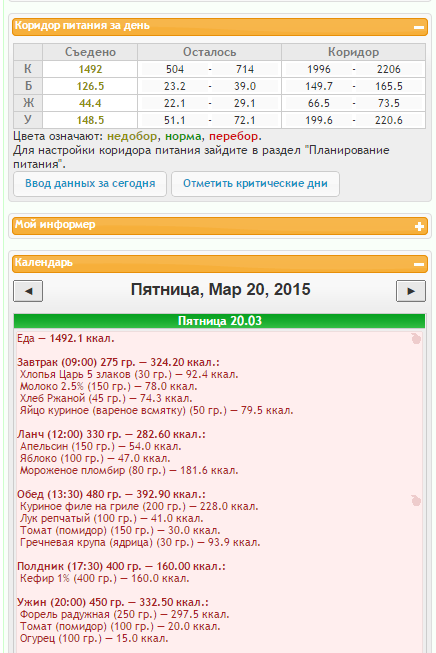Click the date title Пятница, Мар 20, 2015

(220, 289)
